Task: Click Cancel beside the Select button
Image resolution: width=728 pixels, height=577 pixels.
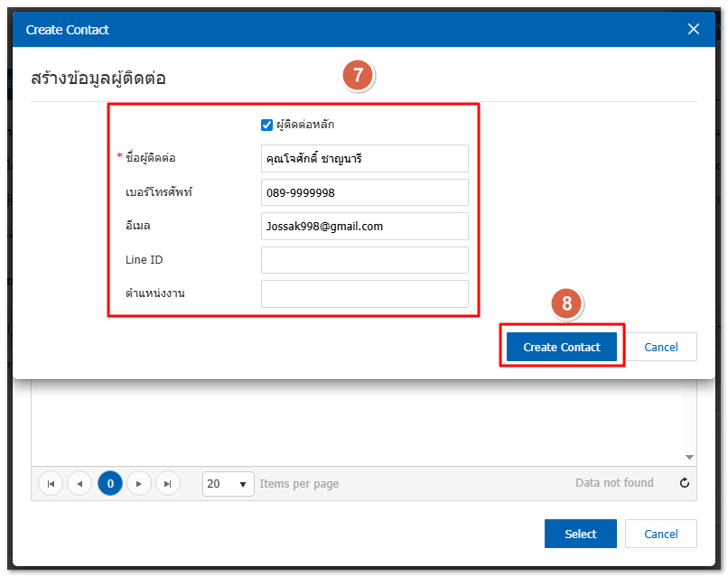Action: [661, 534]
